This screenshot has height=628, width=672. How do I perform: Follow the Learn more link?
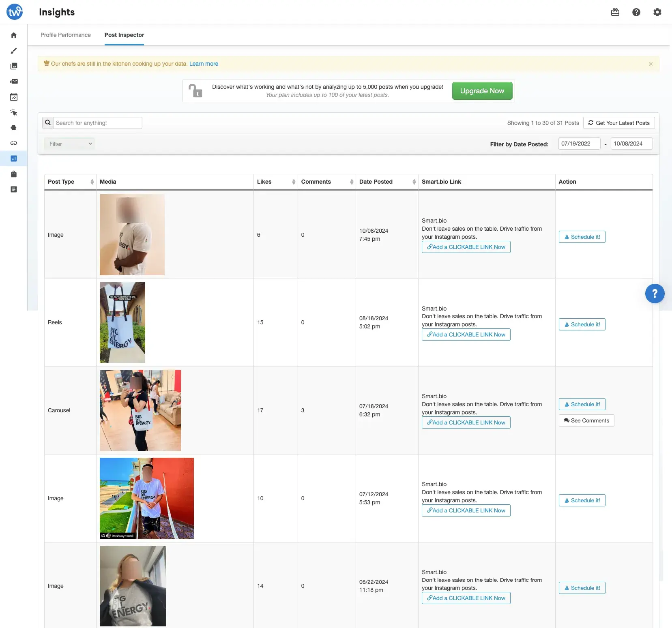coord(204,64)
